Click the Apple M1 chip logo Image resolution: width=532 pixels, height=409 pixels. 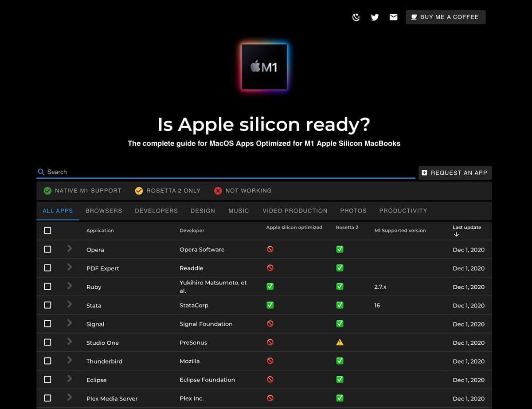click(x=264, y=67)
